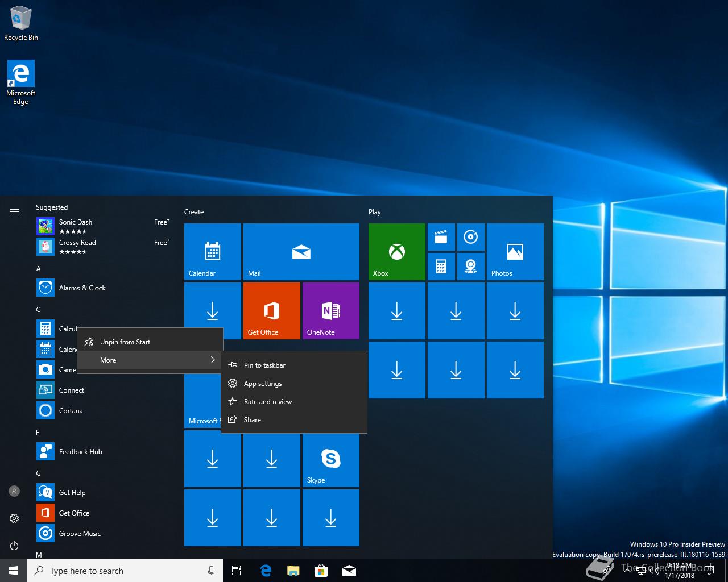Click the network icon in system tray
The height and width of the screenshot is (582, 728).
pos(641,571)
